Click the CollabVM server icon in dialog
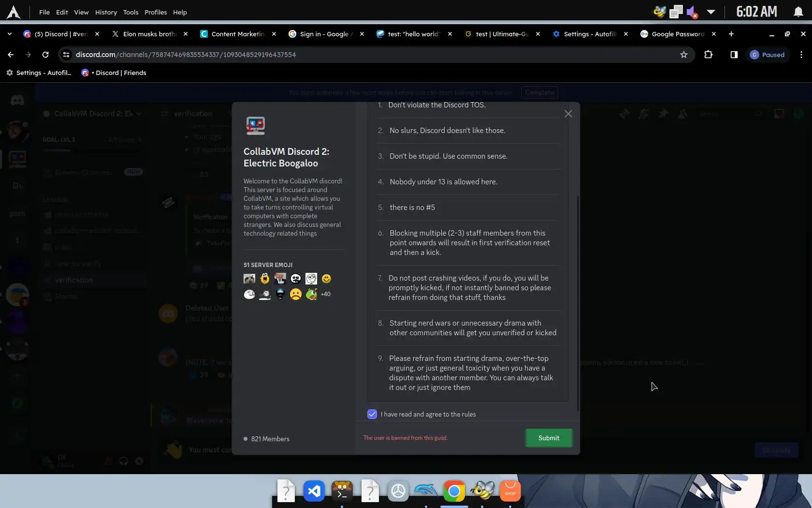Image resolution: width=812 pixels, height=508 pixels. coord(255,125)
